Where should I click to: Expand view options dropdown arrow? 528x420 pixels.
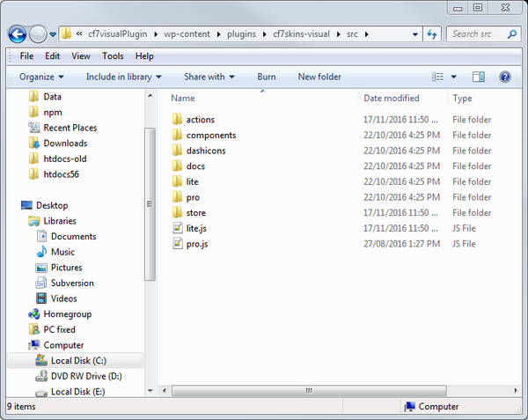click(x=453, y=77)
